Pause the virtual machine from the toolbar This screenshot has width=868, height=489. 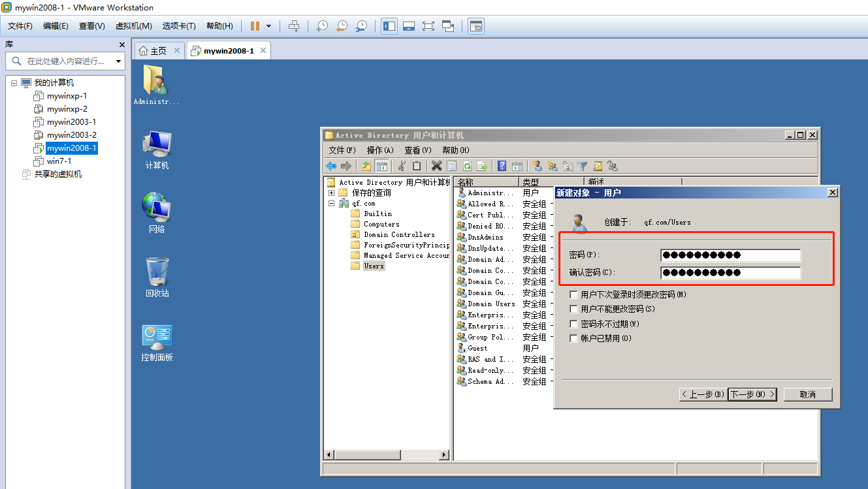[255, 26]
